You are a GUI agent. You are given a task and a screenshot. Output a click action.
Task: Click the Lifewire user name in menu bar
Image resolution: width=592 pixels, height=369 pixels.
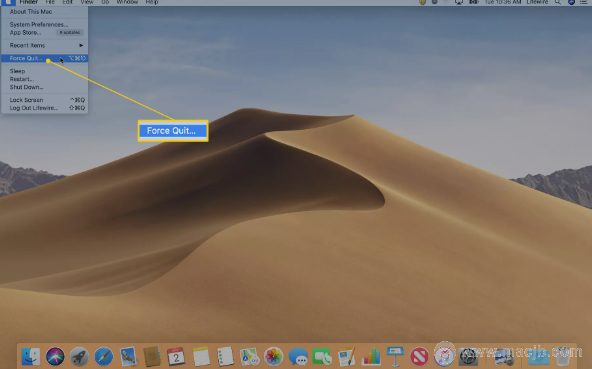pyautogui.click(x=537, y=2)
